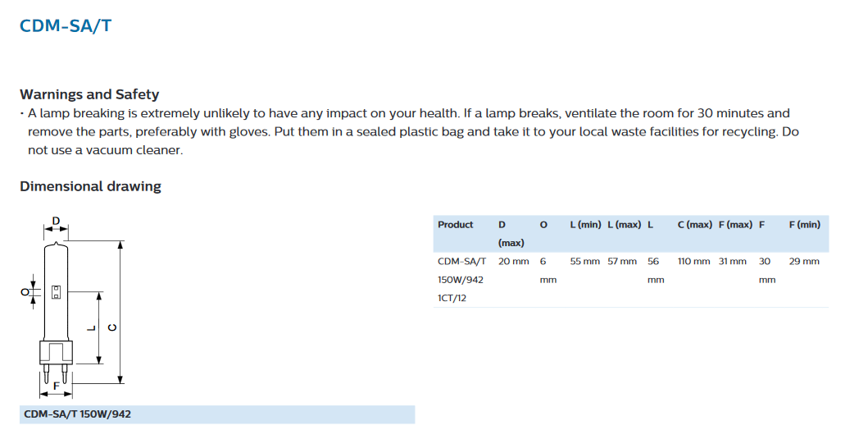The image size is (868, 439).
Task: Click the CDM-SA/T 150W/942 caption bar
Action: (217, 414)
